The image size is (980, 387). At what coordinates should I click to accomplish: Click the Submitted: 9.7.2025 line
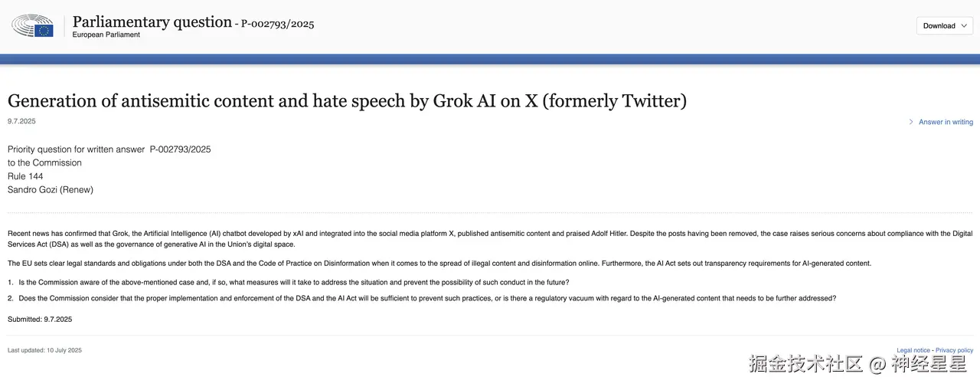[40, 319]
